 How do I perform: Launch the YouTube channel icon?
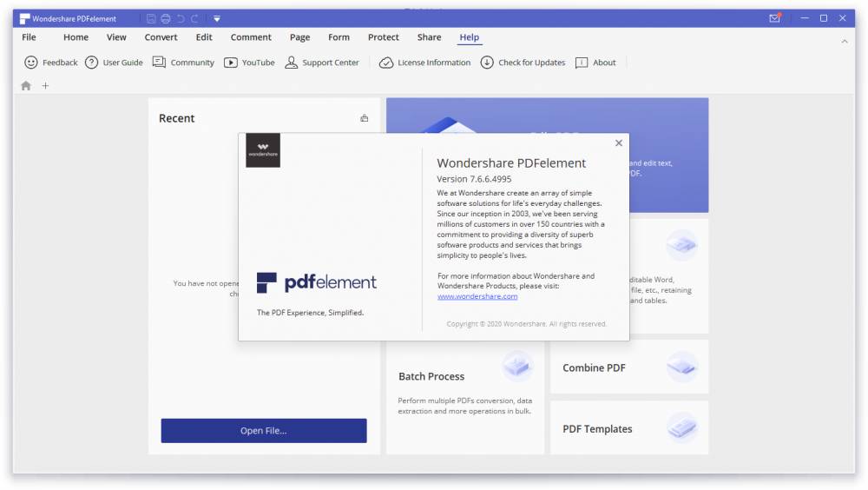(230, 63)
